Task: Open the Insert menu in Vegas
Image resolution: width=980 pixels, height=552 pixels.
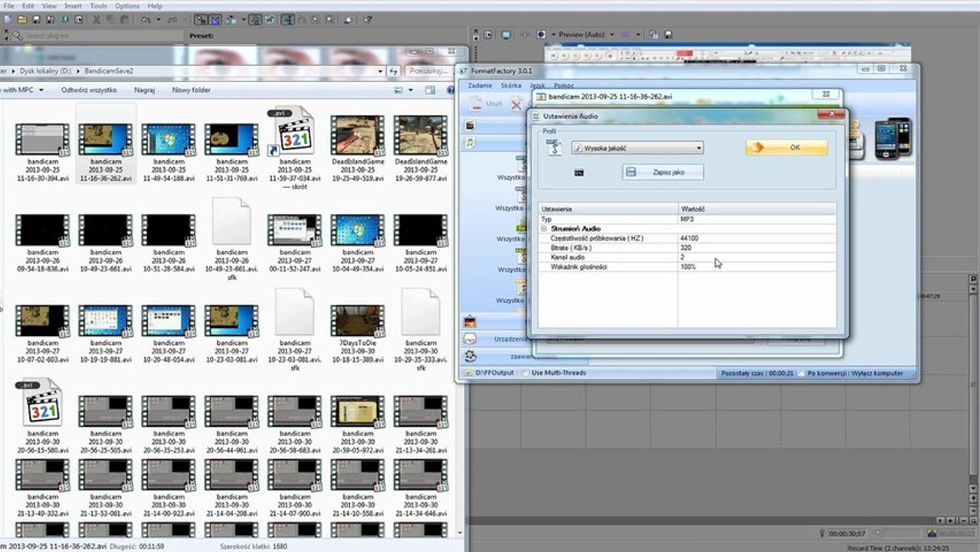Action: coord(73,5)
